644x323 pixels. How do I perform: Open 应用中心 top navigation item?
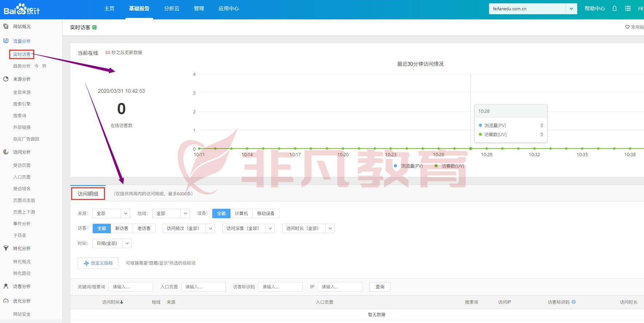(x=229, y=8)
